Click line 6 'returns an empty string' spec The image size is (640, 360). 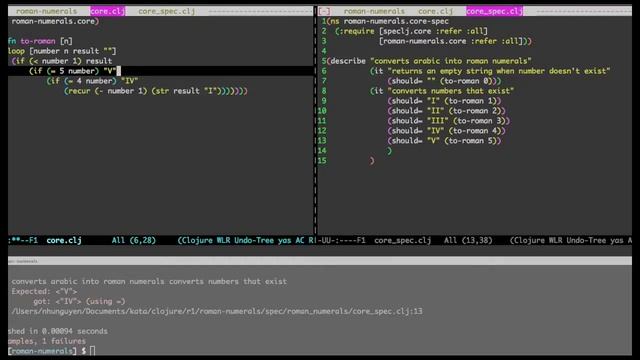(490, 71)
